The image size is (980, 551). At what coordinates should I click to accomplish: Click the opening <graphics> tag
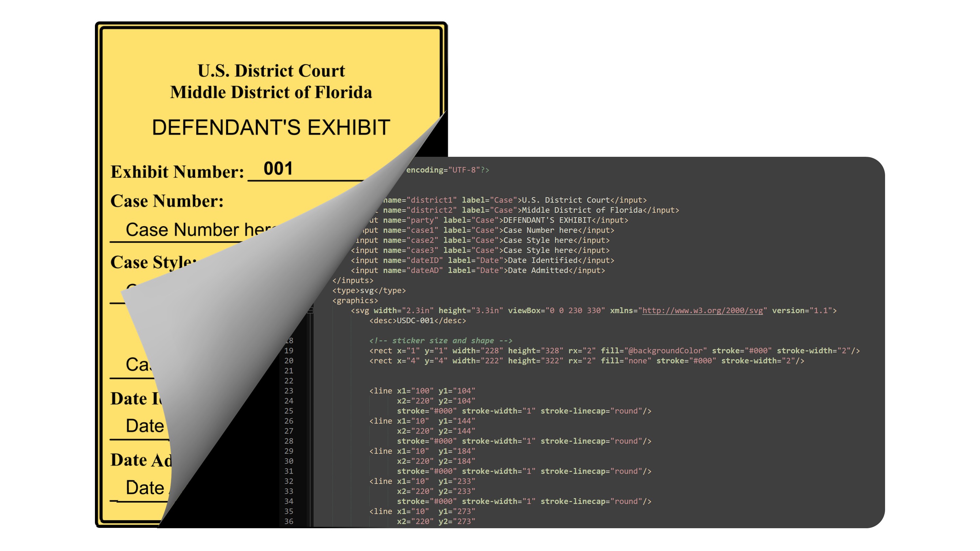click(355, 300)
